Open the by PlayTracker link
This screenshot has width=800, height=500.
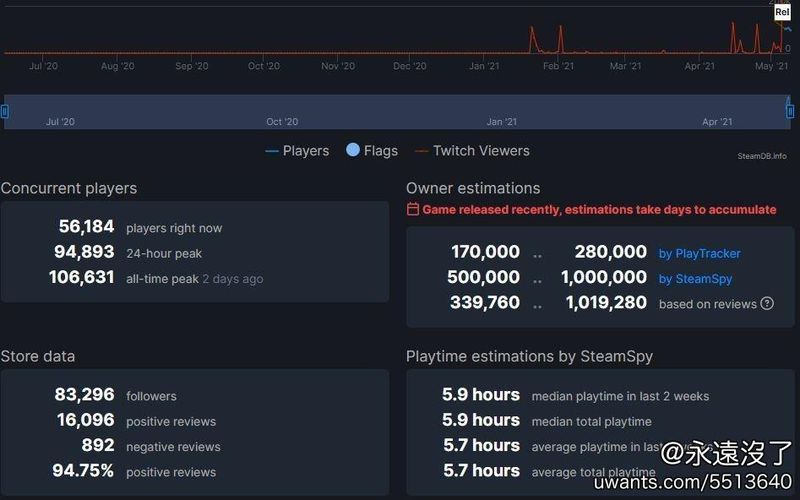click(x=699, y=254)
